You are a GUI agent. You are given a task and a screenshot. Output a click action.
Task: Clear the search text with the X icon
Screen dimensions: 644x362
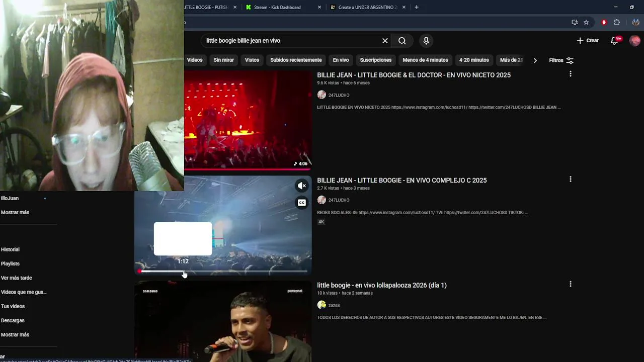click(385, 41)
